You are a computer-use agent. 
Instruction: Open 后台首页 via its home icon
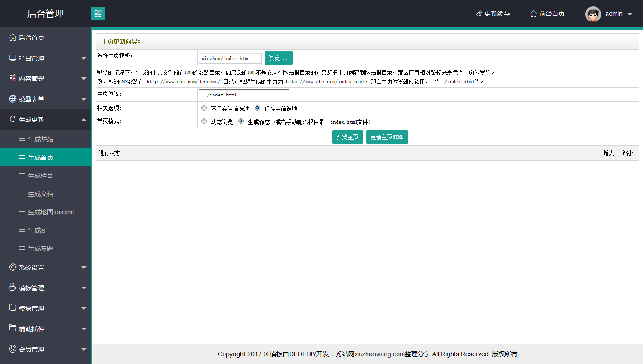[13, 37]
